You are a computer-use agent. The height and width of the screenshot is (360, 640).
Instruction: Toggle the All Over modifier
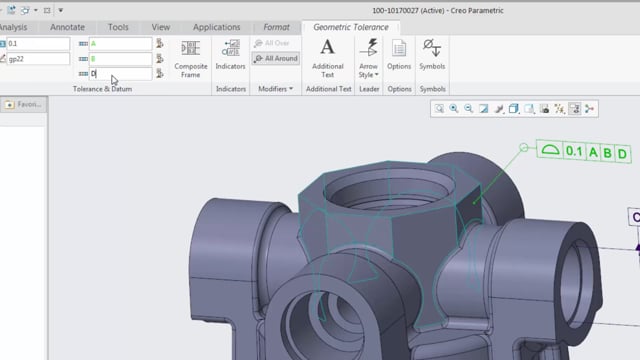(x=272, y=43)
